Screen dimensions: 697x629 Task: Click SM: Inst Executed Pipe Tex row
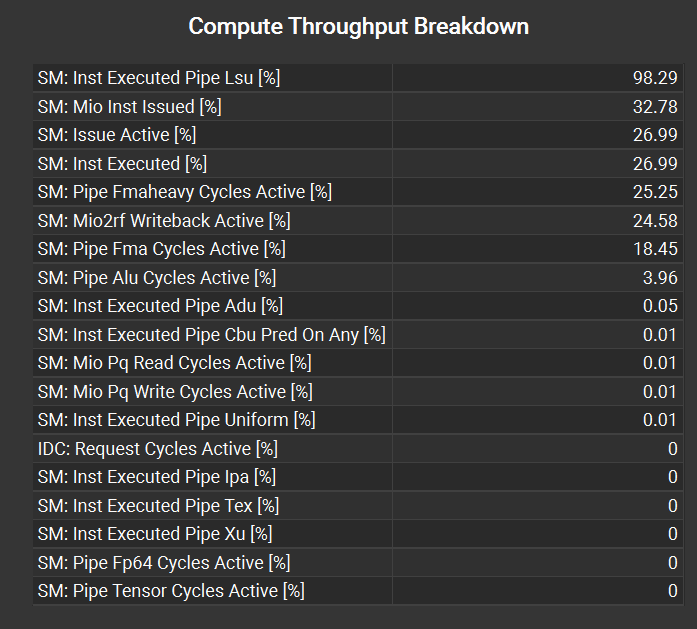(x=358, y=505)
